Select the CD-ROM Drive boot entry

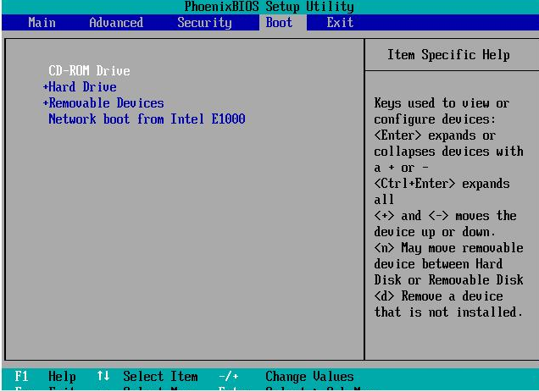coord(89,71)
